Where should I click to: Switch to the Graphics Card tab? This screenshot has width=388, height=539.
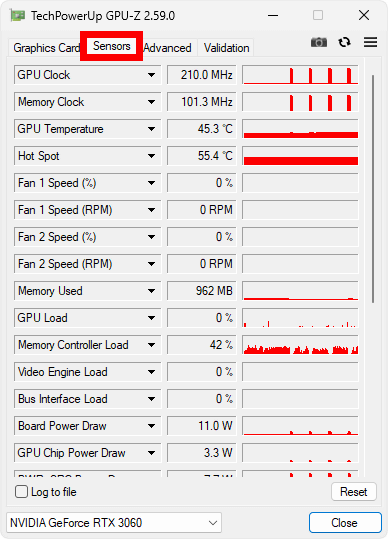pos(46,48)
